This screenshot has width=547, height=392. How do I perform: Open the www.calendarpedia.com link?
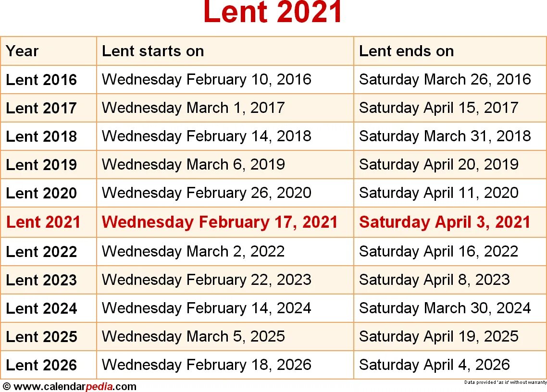(74, 386)
